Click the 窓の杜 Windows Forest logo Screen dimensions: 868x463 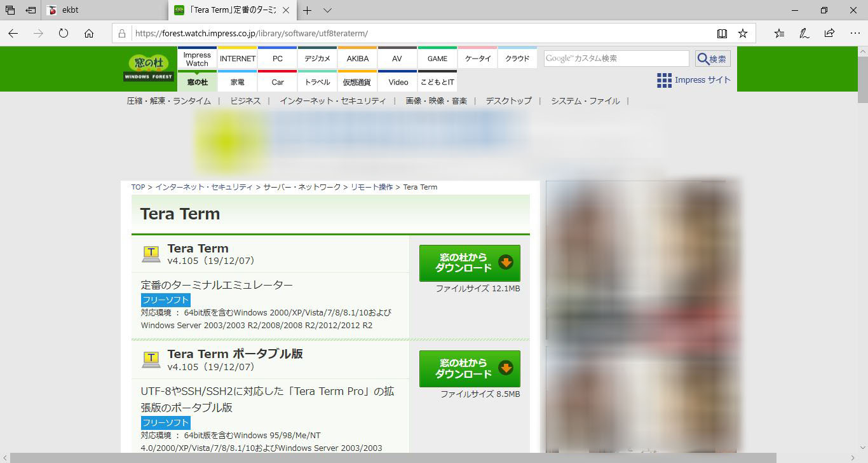[x=149, y=68]
